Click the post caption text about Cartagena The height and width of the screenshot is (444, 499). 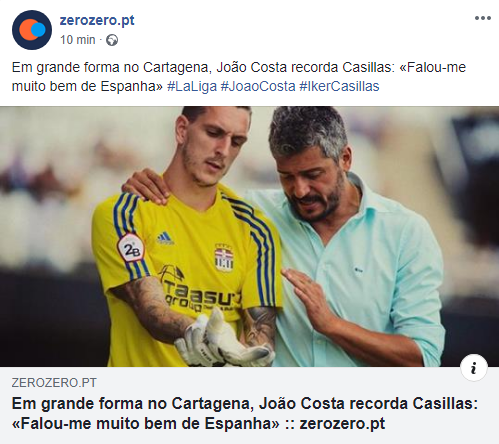click(x=239, y=77)
